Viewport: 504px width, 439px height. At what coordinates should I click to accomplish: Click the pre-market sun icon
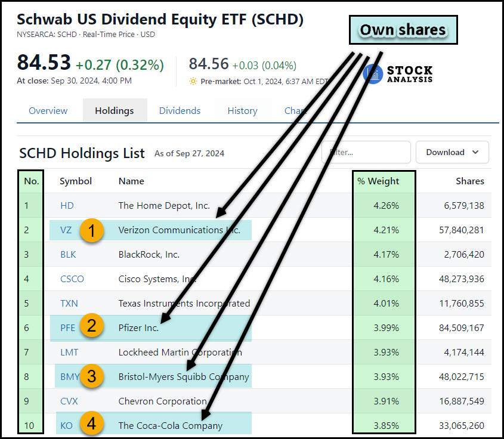(x=193, y=81)
